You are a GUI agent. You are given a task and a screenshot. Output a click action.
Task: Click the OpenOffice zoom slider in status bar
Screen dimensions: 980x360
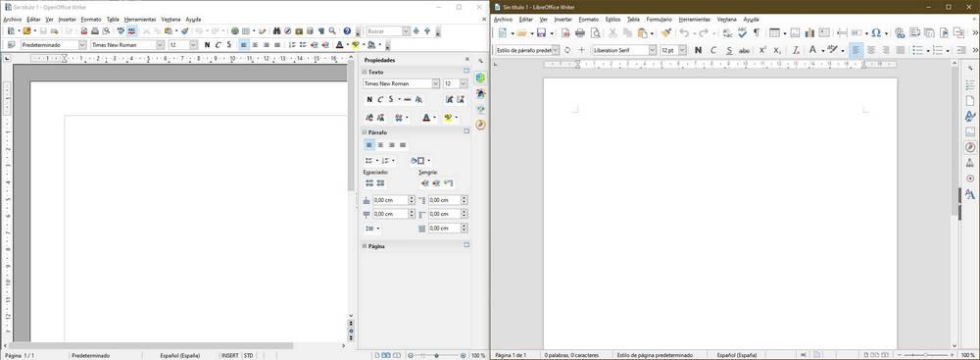point(436,356)
